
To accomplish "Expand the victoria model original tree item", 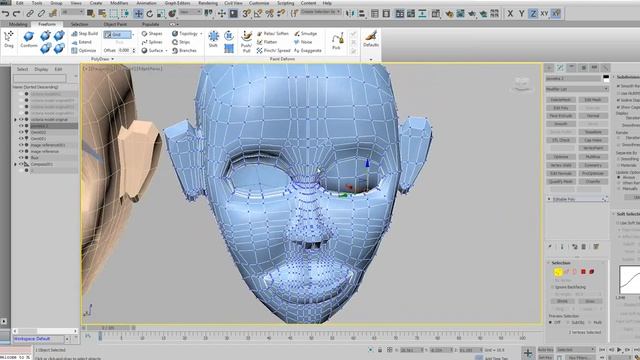I will [16, 120].
